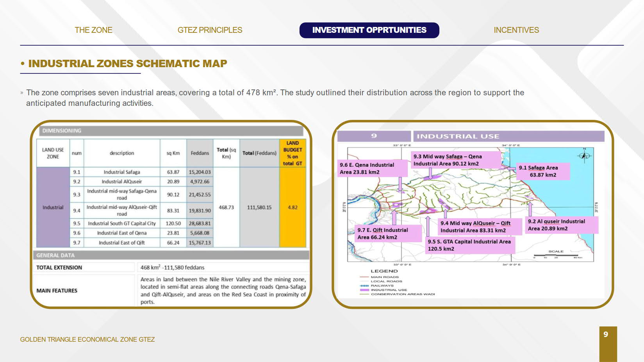Click the 9.1 Safaga Area map label
644x362 pixels.
click(543, 171)
